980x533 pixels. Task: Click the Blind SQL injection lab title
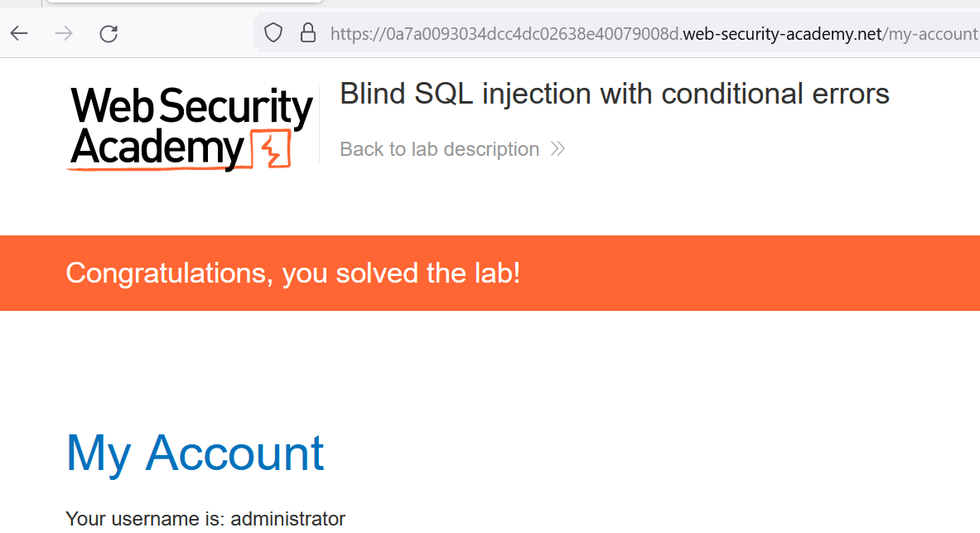point(614,94)
